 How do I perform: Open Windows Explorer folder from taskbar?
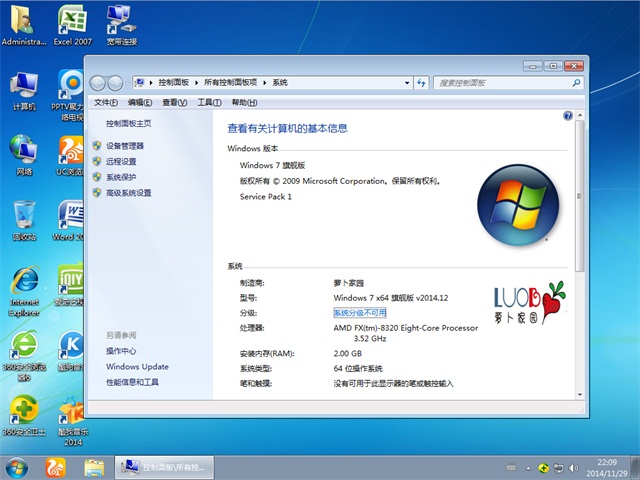pyautogui.click(x=94, y=467)
